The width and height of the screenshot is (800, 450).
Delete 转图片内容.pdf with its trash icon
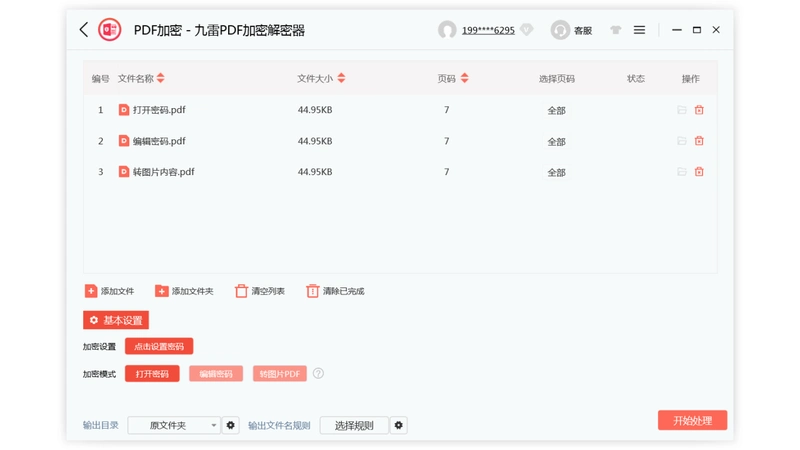point(699,172)
